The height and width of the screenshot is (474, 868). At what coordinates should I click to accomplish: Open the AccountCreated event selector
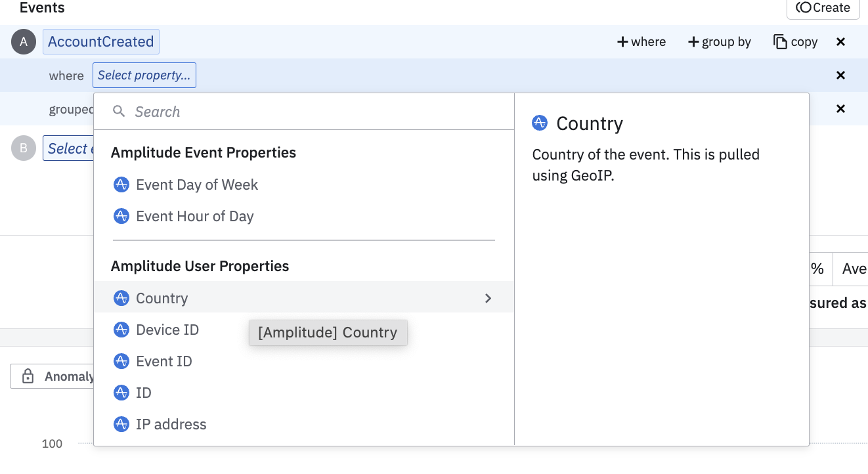[101, 42]
